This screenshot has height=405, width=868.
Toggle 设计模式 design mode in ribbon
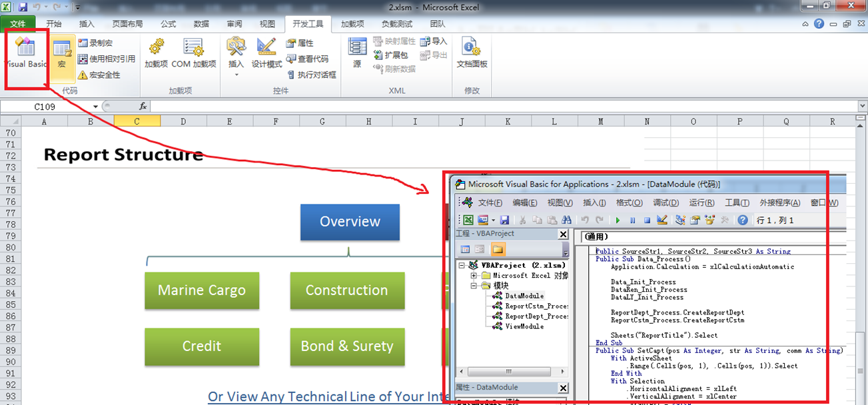pos(266,53)
